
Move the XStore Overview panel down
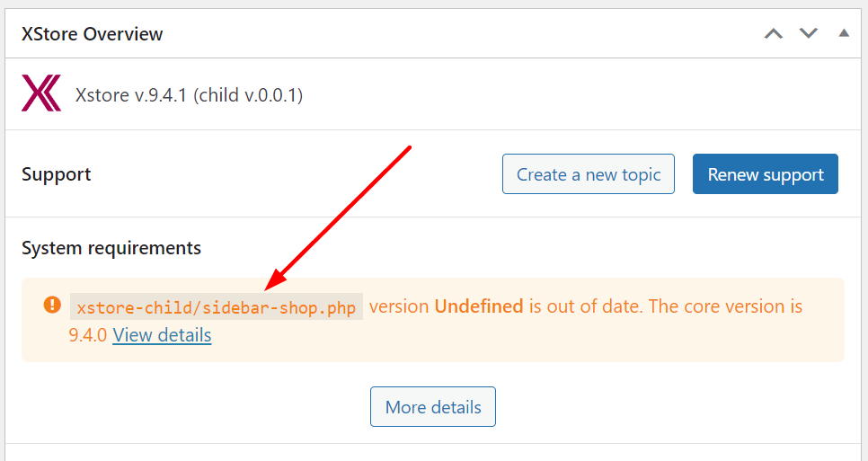pyautogui.click(x=808, y=34)
